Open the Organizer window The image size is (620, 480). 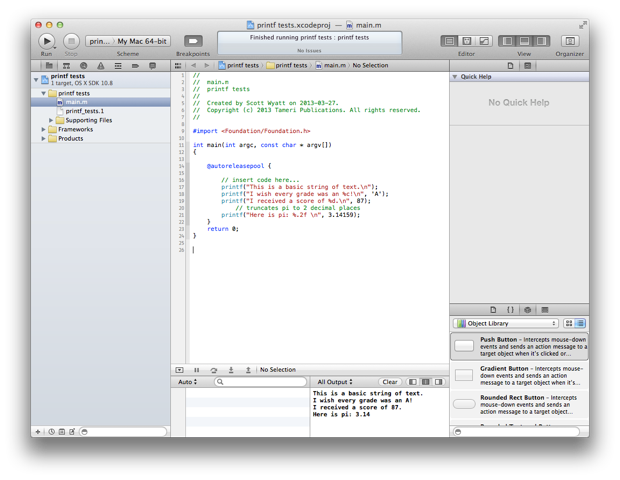pyautogui.click(x=570, y=41)
